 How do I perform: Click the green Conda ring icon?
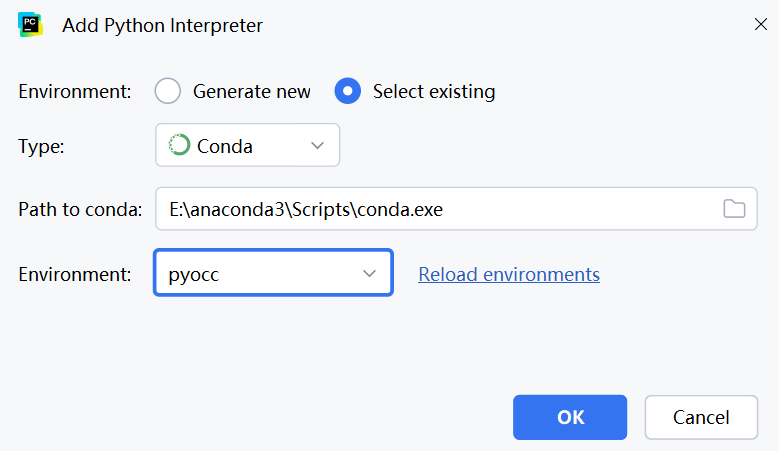(179, 145)
